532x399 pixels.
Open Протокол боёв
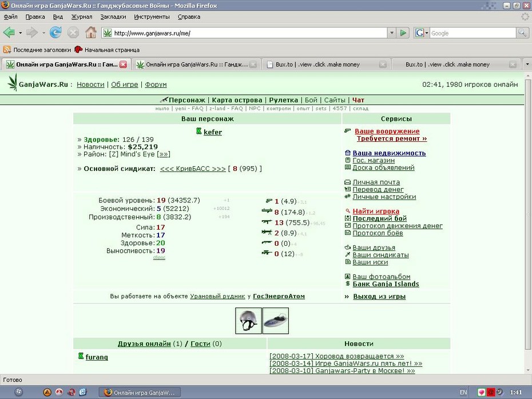tap(378, 233)
